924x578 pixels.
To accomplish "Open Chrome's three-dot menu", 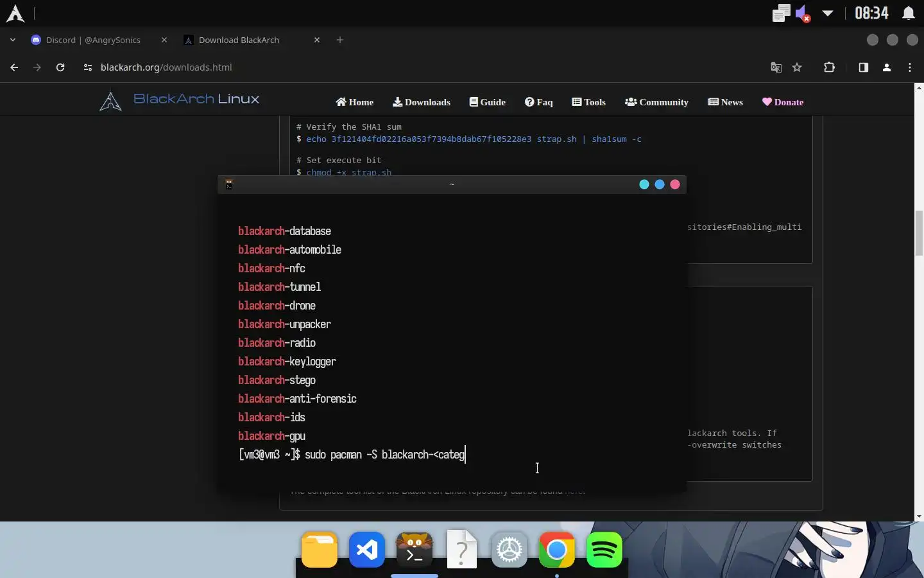I will click(910, 67).
